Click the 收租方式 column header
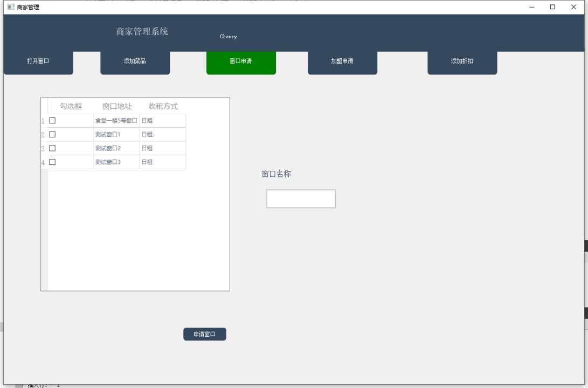This screenshot has height=388, width=588. coord(163,106)
